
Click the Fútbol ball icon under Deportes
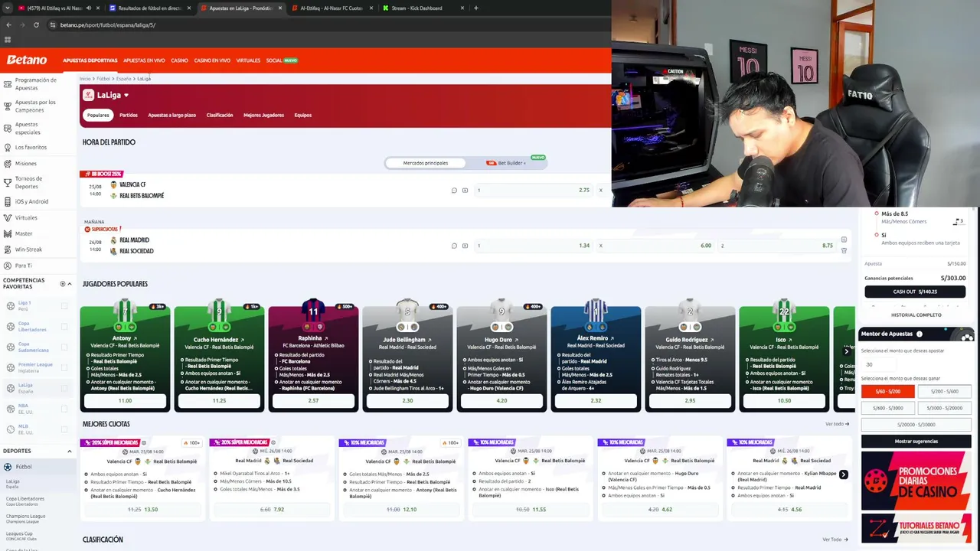coord(8,467)
